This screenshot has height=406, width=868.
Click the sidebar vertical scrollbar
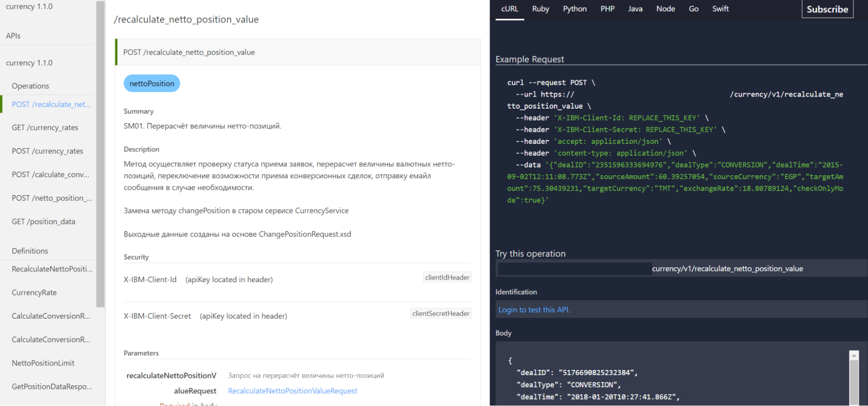pyautogui.click(x=100, y=154)
